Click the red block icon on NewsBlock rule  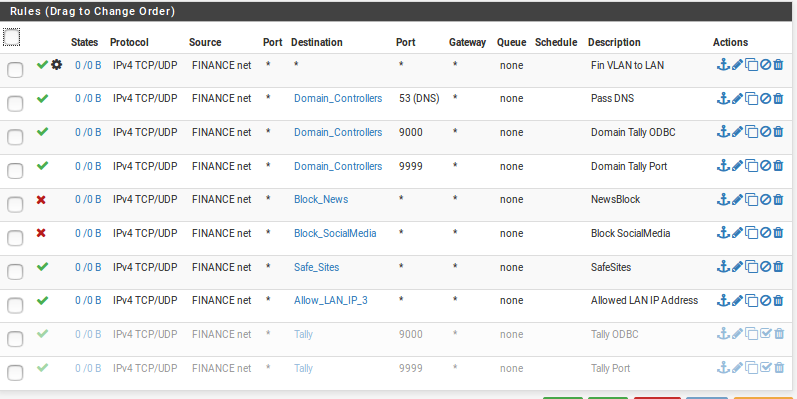(x=41, y=200)
